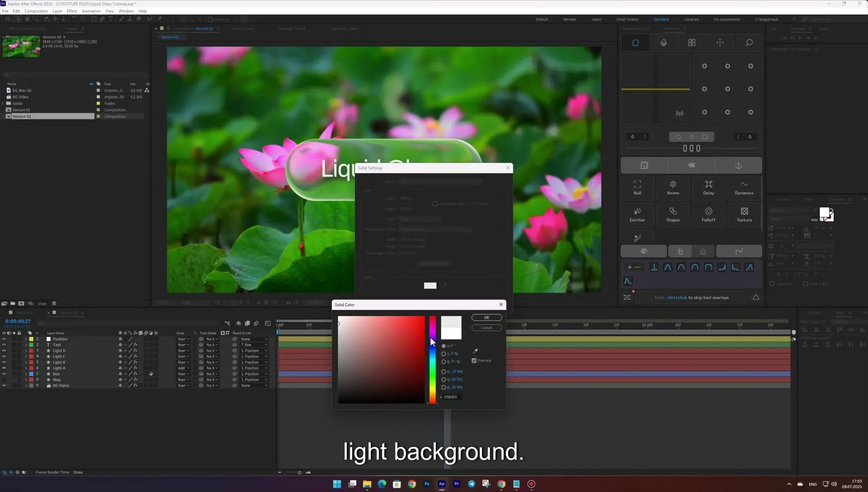Click the Texture tool icon

point(744,214)
